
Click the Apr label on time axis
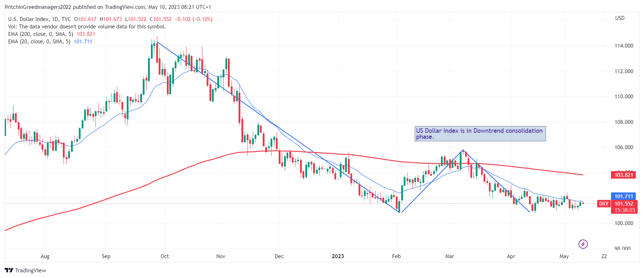pos(511,256)
